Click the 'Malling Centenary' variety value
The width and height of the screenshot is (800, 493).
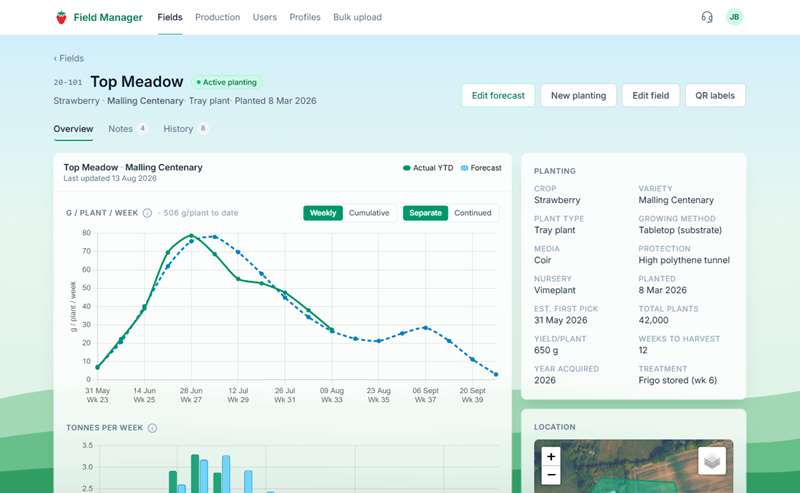click(676, 200)
